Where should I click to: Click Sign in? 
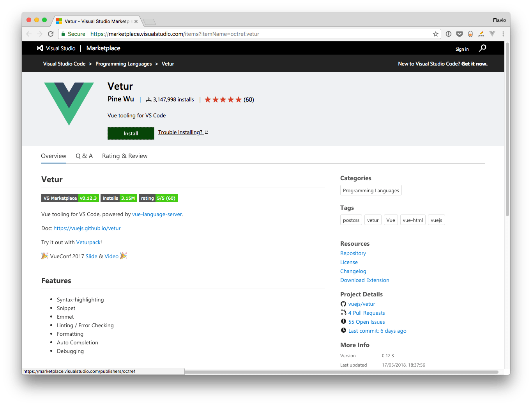pyautogui.click(x=462, y=49)
